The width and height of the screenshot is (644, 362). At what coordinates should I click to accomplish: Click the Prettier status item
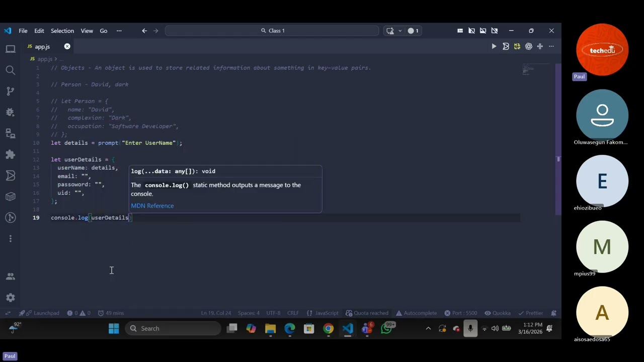point(531,313)
